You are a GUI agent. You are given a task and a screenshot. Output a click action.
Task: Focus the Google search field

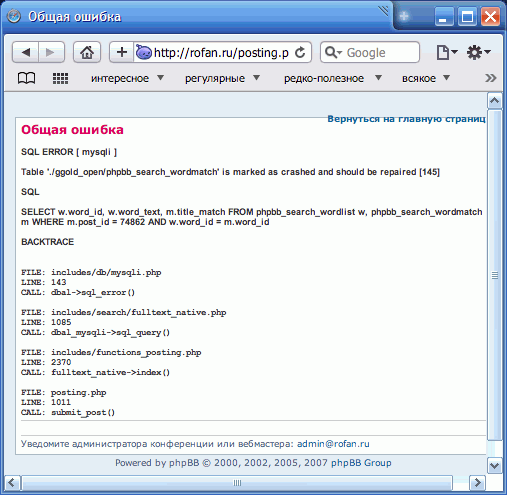point(370,52)
